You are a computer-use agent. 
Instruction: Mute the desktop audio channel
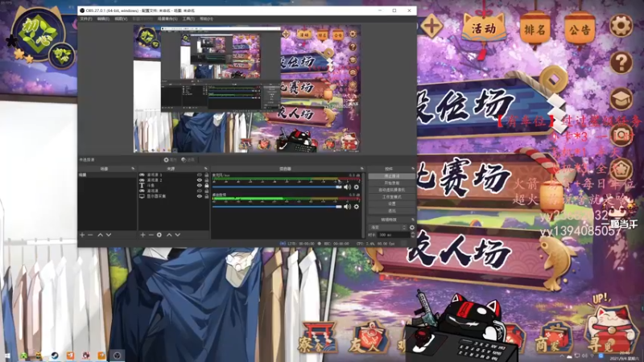pos(348,207)
